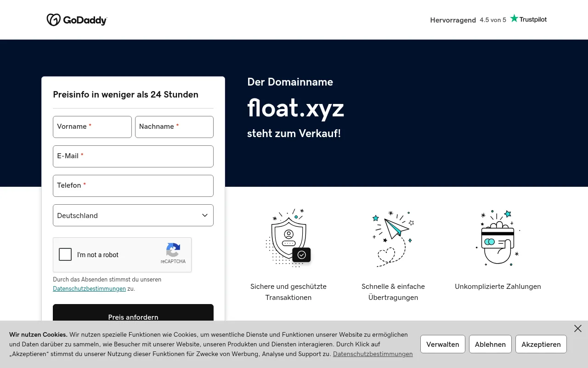The width and height of the screenshot is (588, 368).
Task: Click the Sichere und geschützte Transaktionen text
Action: (x=288, y=292)
